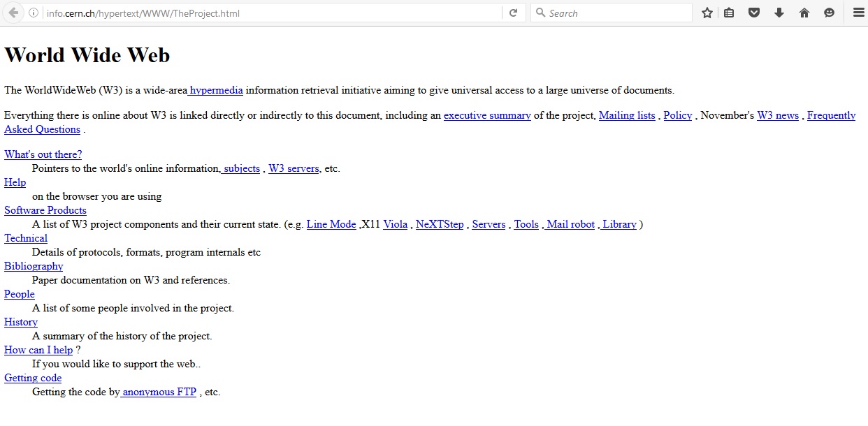Viewport: 868px width, 426px height.
Task: Follow the Mailing lists link
Action: coord(627,115)
